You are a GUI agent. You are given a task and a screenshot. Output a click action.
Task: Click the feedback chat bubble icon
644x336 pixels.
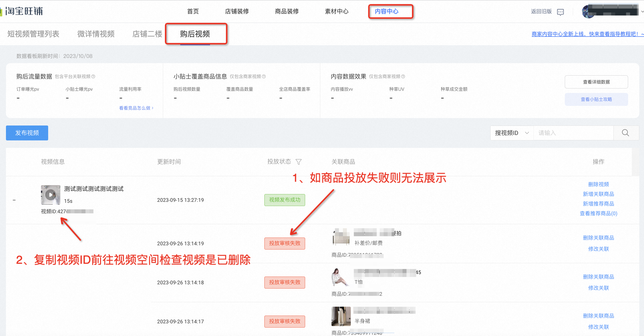click(x=560, y=12)
